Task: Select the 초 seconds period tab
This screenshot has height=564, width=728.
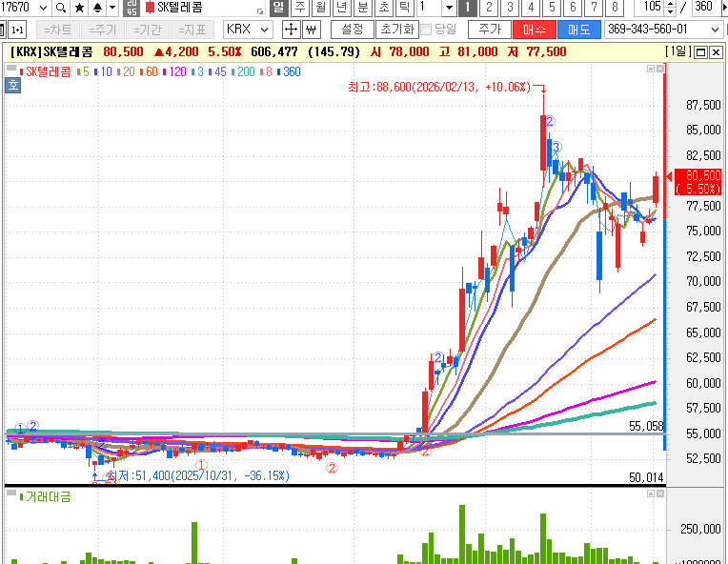Action: (x=384, y=8)
